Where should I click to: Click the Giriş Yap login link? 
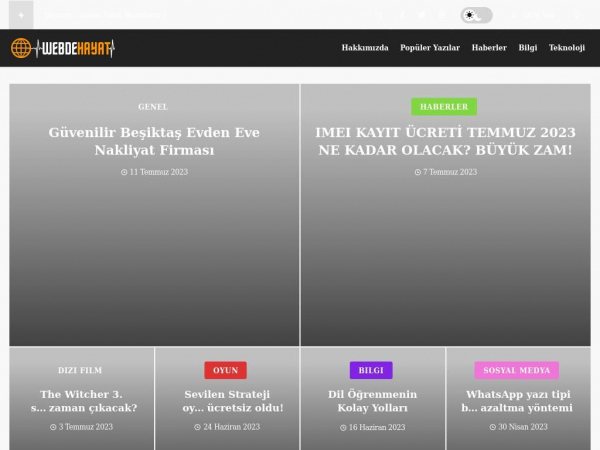(533, 15)
